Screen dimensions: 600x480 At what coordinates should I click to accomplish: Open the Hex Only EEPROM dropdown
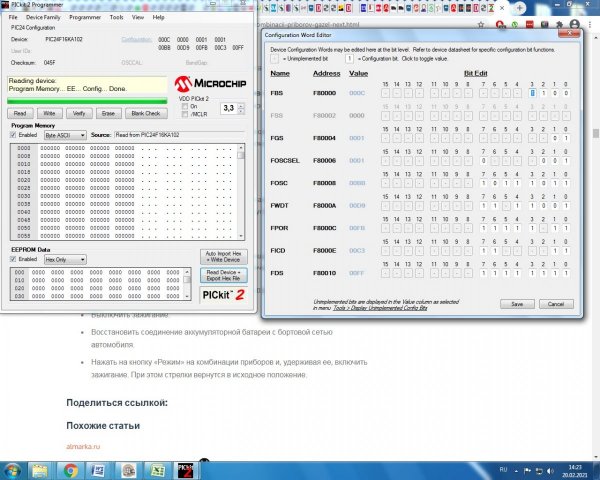(x=65, y=260)
